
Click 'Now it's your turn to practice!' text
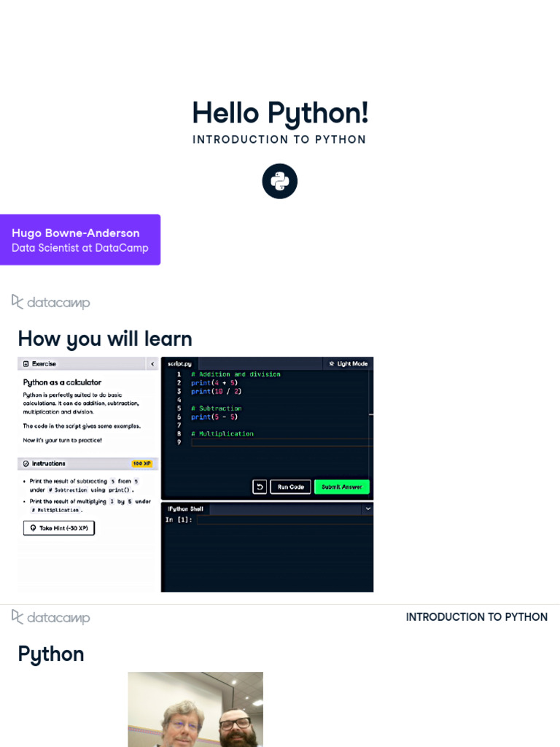[63, 440]
